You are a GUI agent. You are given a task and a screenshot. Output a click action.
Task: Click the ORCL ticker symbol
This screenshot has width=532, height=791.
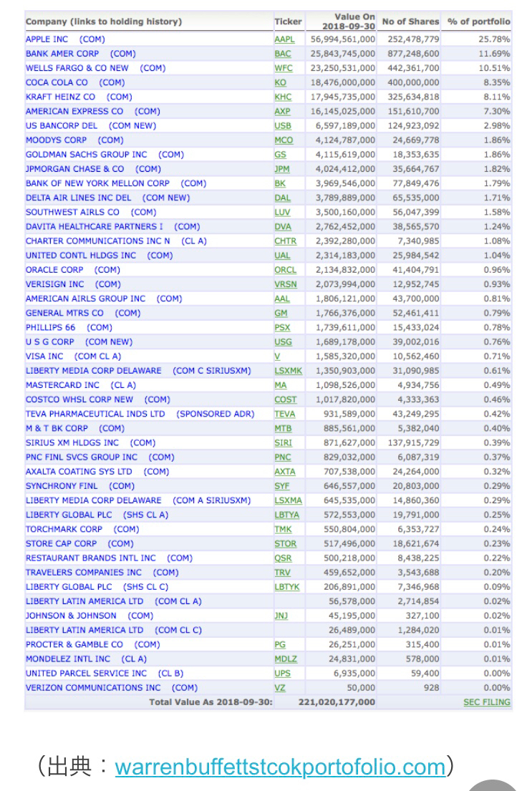tap(284, 270)
